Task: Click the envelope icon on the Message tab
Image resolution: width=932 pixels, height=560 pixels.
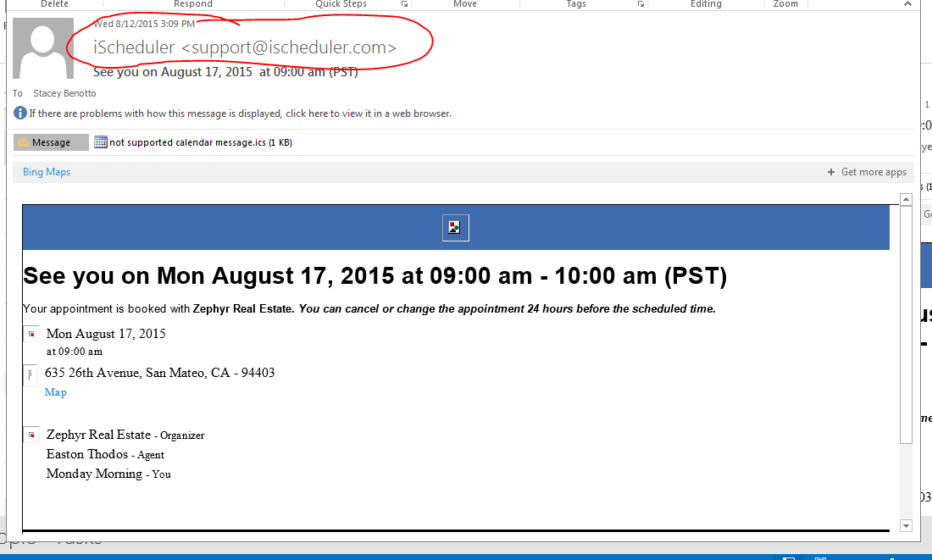Action: pyautogui.click(x=23, y=142)
